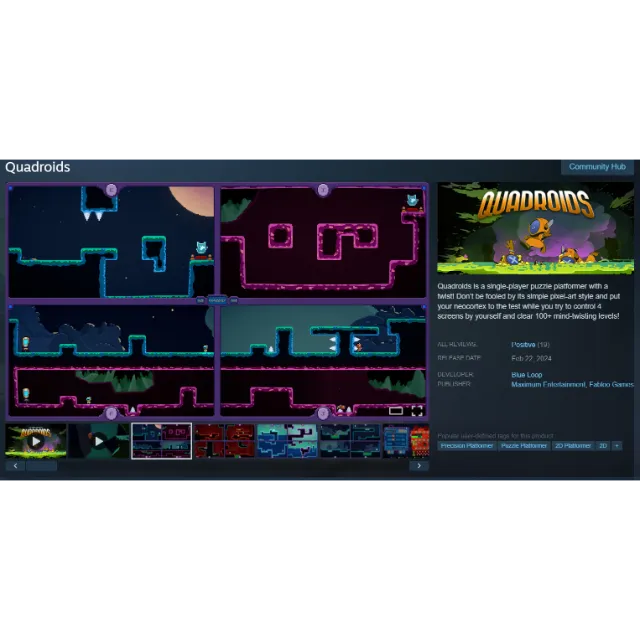Select the teal and blue screenshot thumbnail
The image size is (640, 640).
point(287,441)
